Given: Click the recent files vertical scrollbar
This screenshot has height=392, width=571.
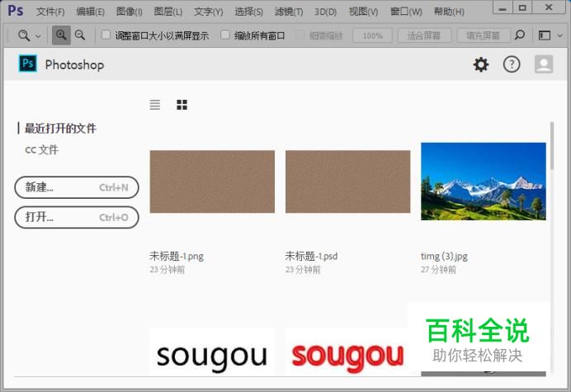Looking at the screenshot, I should tap(552, 146).
